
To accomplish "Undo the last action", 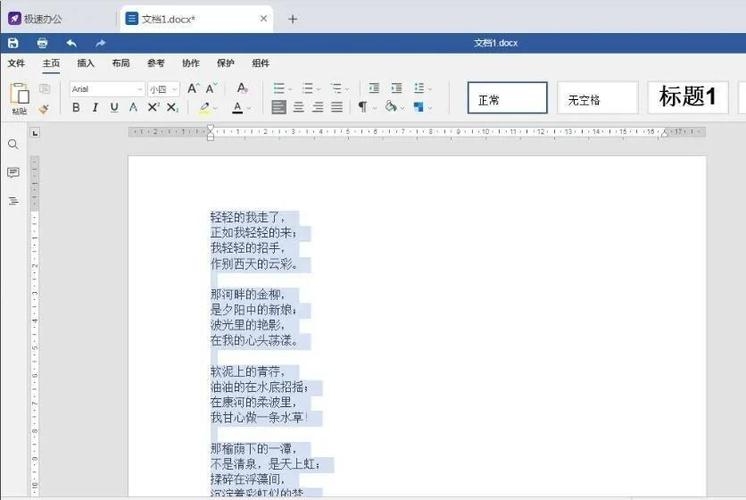I will [x=71, y=43].
